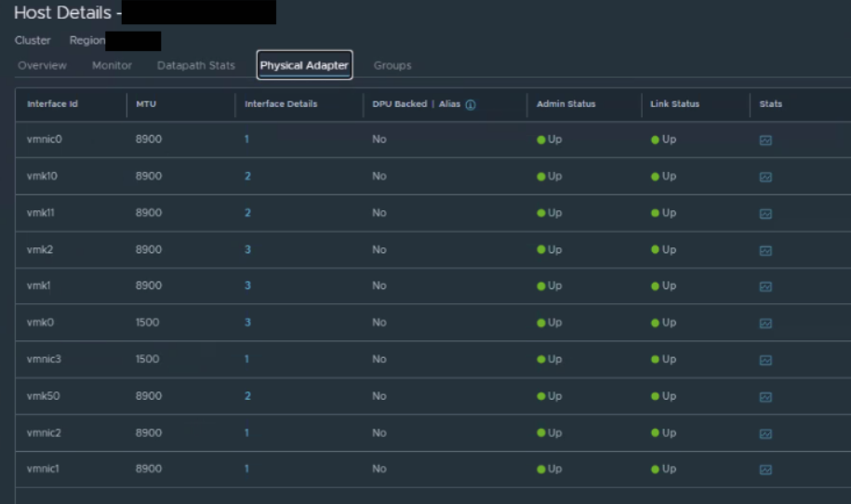Open stats chart icon for vmk0
851x504 pixels.
point(765,324)
